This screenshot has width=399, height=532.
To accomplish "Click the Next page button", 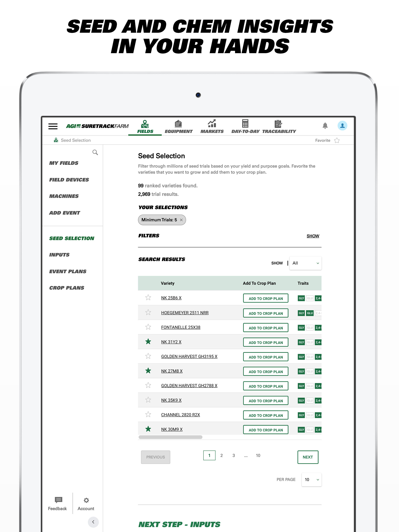I will (308, 457).
